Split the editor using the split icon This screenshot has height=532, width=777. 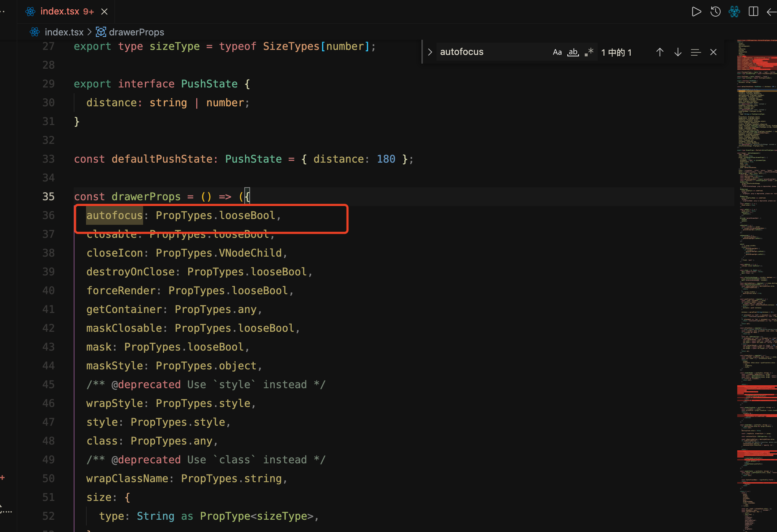coord(753,12)
